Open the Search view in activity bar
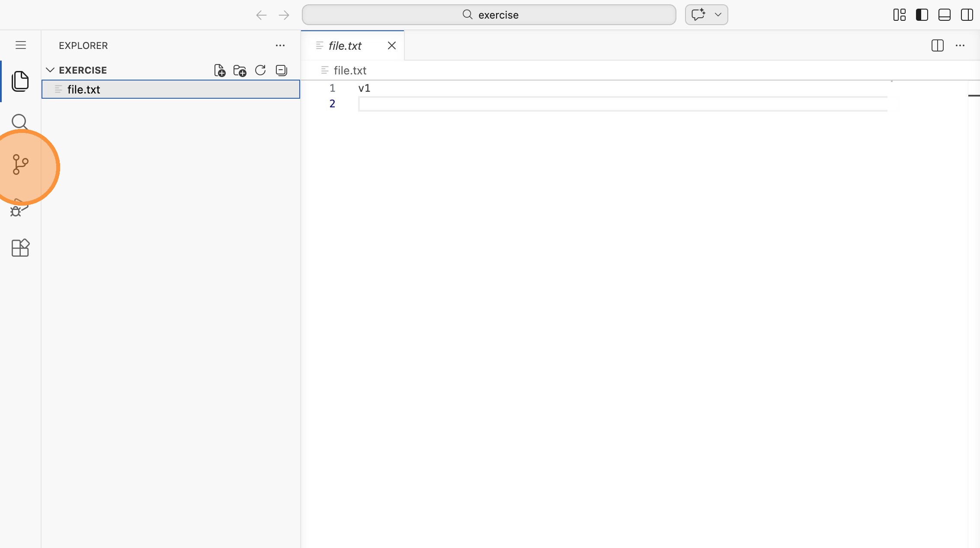The width and height of the screenshot is (980, 548). (x=19, y=122)
